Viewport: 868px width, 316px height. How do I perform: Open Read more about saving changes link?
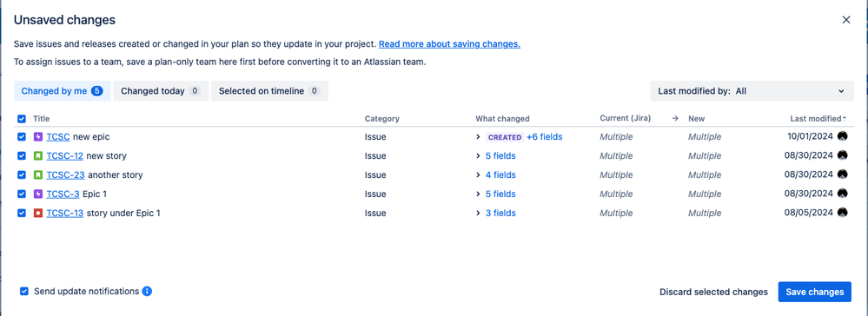(449, 44)
